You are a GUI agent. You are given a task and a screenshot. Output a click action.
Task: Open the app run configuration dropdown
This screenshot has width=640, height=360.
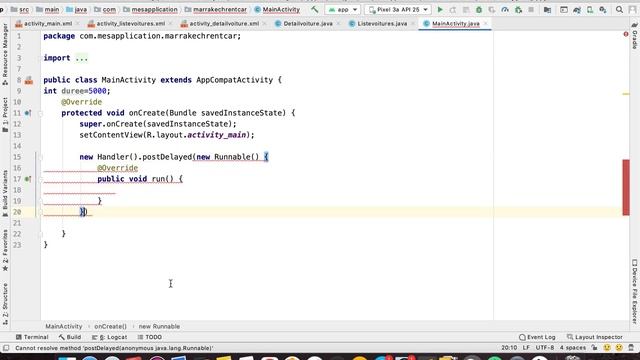pos(343,9)
